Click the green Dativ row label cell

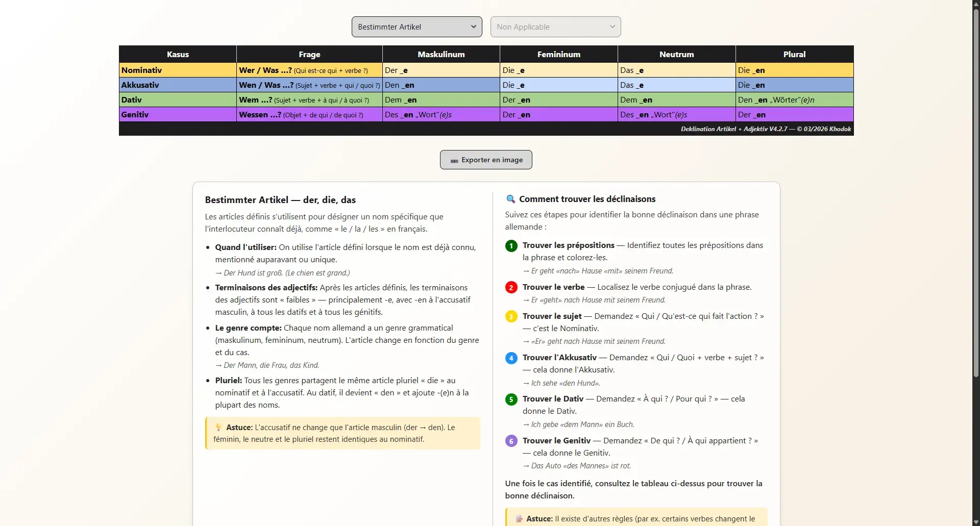pos(178,99)
